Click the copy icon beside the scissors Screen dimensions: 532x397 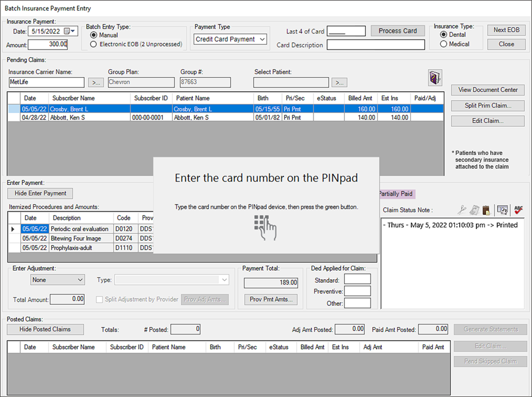473,210
